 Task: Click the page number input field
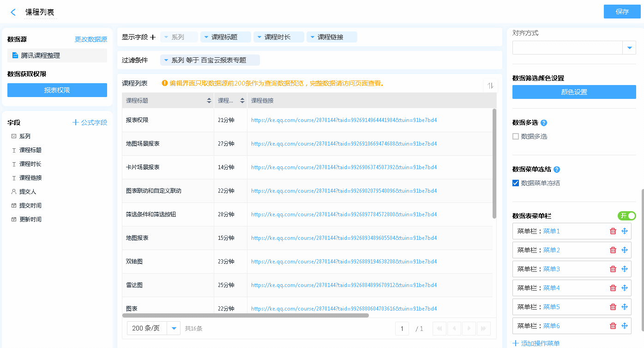[x=402, y=329]
